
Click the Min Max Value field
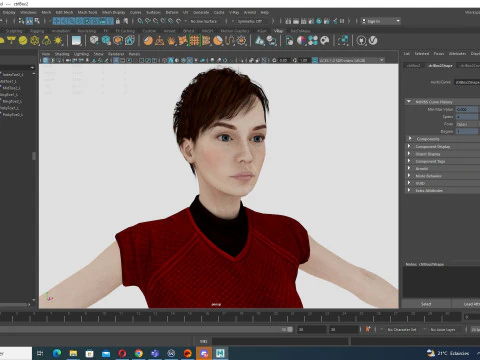[x=467, y=109]
